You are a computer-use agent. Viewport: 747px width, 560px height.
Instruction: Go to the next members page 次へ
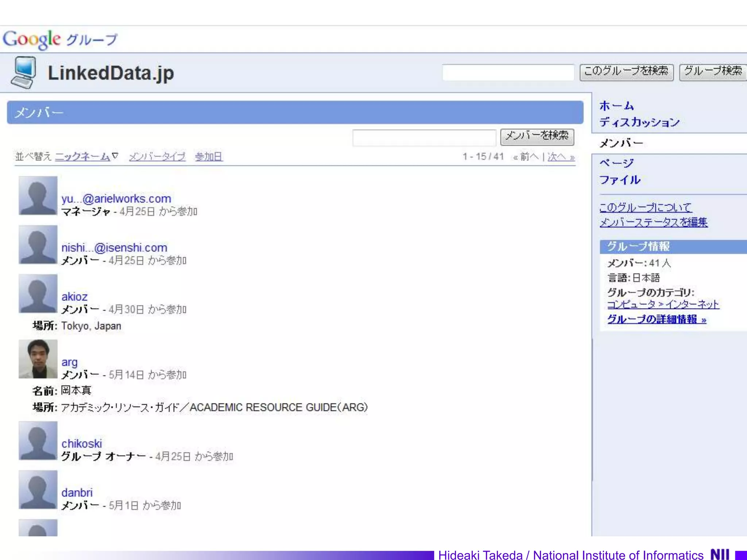point(561,157)
